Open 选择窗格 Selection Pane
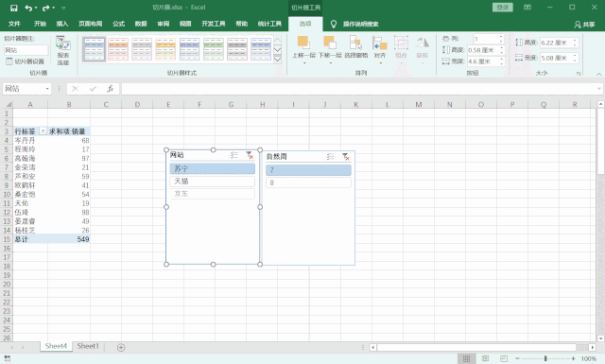Viewport: 605px width, 364px height. (x=355, y=46)
